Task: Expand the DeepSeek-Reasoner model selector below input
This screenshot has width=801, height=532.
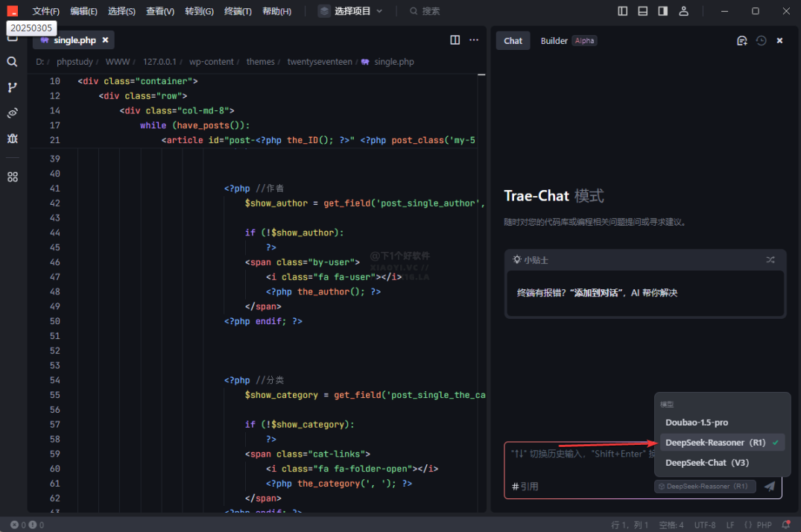Action: tap(705, 487)
